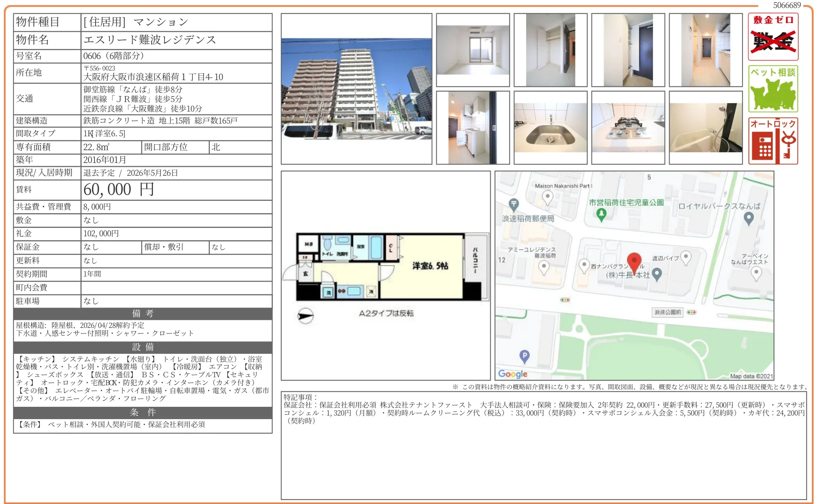Image resolution: width=819 pixels, height=504 pixels.
Task: Click the 浪速公園前 intersection label on map
Action: 668,312
